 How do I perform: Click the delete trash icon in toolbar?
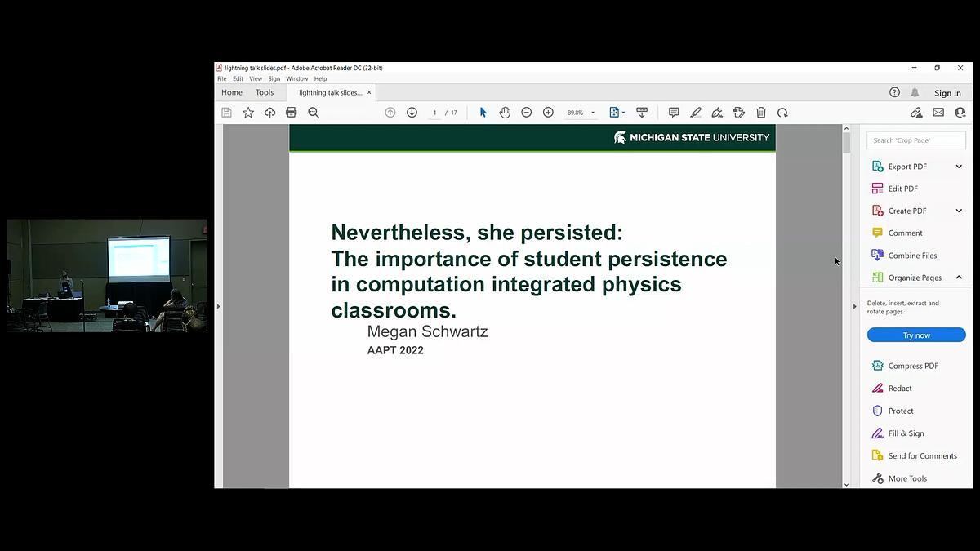[761, 113]
